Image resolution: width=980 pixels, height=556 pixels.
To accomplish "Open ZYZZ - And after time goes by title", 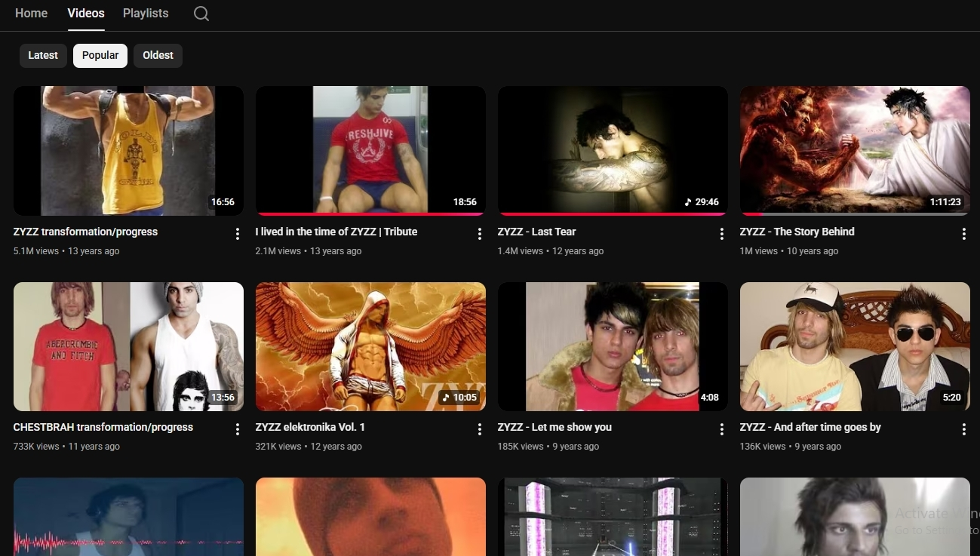I will click(x=810, y=427).
